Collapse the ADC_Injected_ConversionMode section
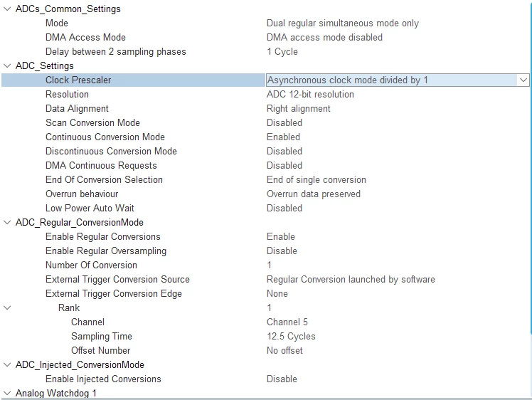This screenshot has width=532, height=400. (x=7, y=364)
